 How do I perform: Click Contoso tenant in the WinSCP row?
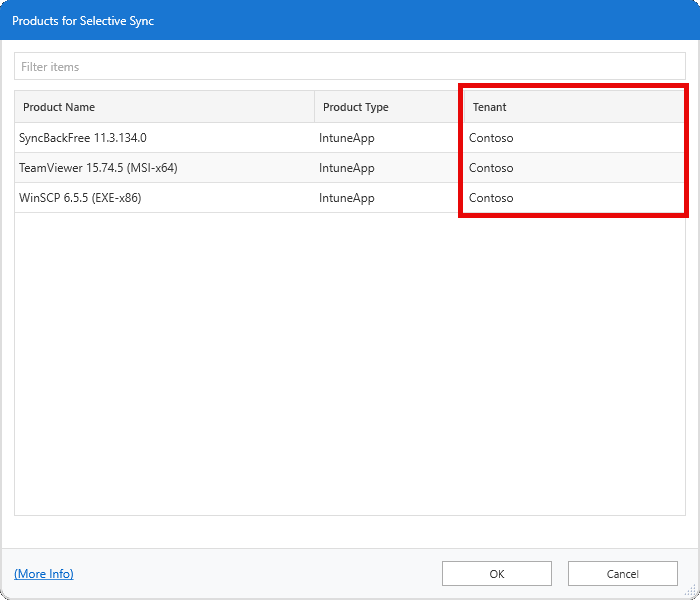click(491, 198)
